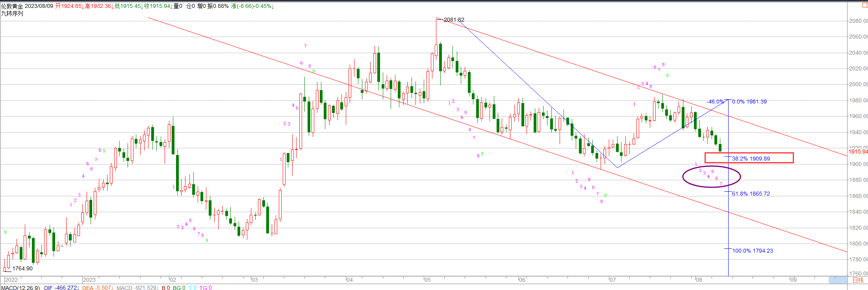The width and height of the screenshot is (868, 290).
Task: Click the 九转序列 indicator label
Action: point(12,13)
